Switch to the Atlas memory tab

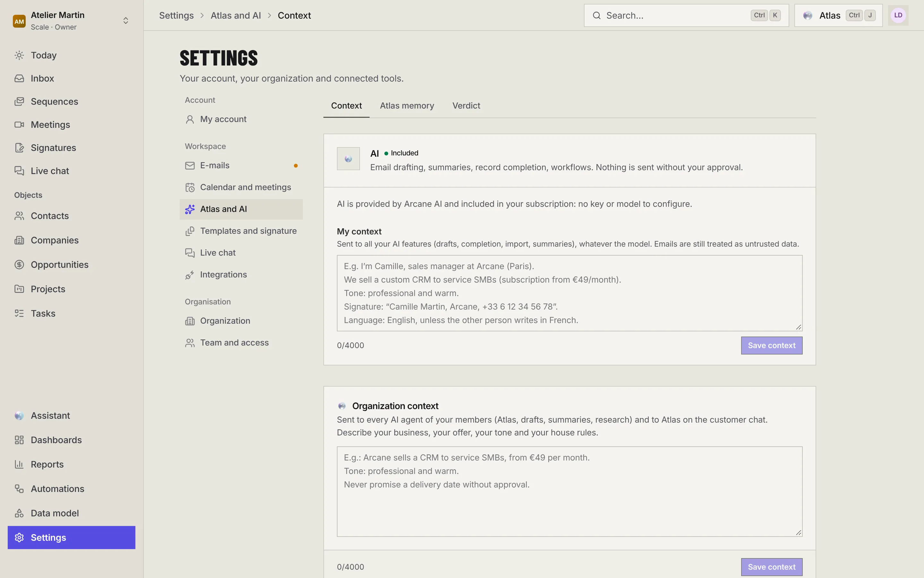406,106
